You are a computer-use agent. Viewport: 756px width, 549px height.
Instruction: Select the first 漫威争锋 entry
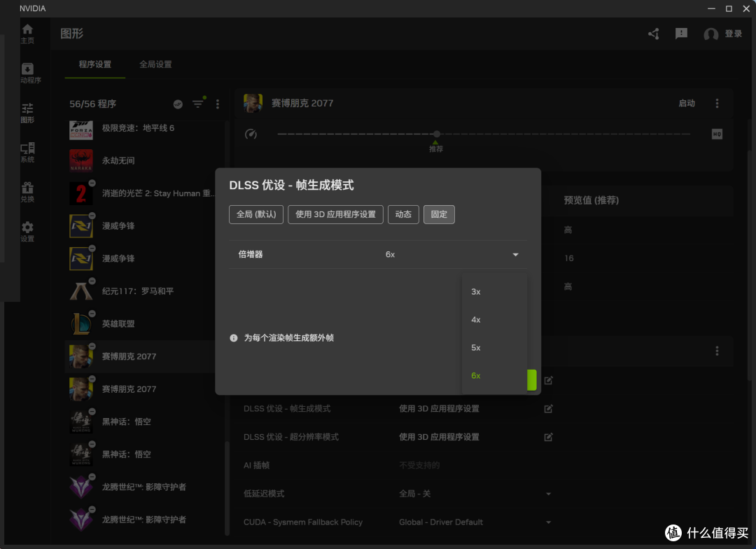click(x=140, y=226)
